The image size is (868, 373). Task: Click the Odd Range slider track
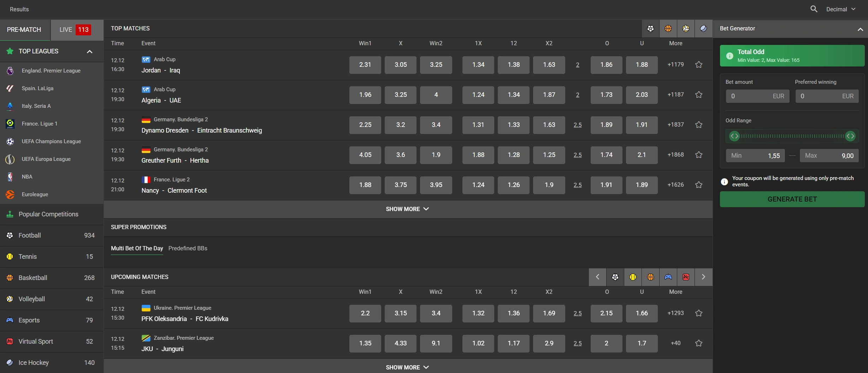(x=792, y=136)
